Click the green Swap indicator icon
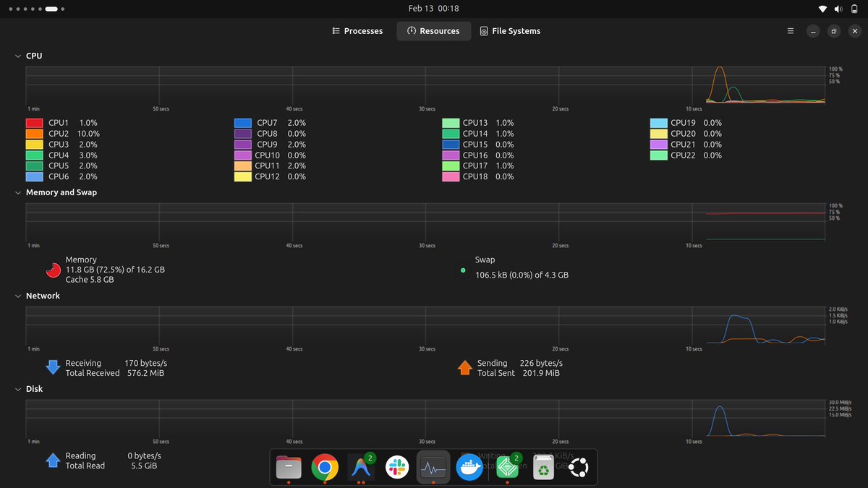Image resolution: width=868 pixels, height=488 pixels. pos(462,270)
